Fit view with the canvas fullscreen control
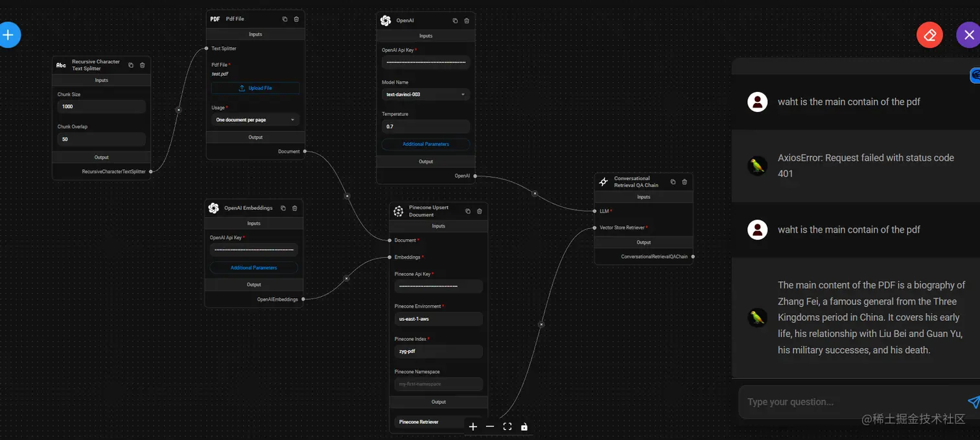980x440 pixels. click(x=507, y=426)
